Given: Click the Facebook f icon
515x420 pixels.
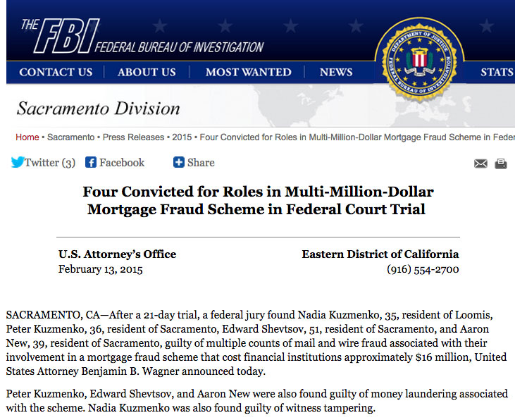Looking at the screenshot, I should [91, 162].
